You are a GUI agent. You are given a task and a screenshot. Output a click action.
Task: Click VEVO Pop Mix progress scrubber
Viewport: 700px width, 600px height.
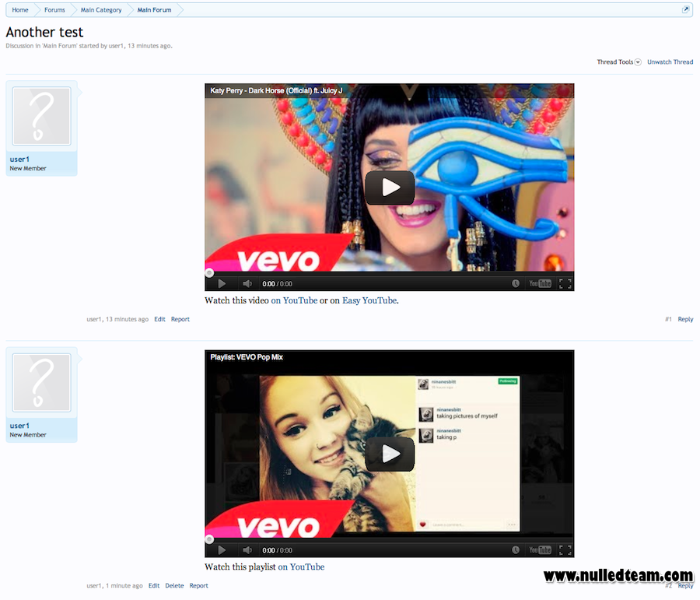[x=209, y=539]
